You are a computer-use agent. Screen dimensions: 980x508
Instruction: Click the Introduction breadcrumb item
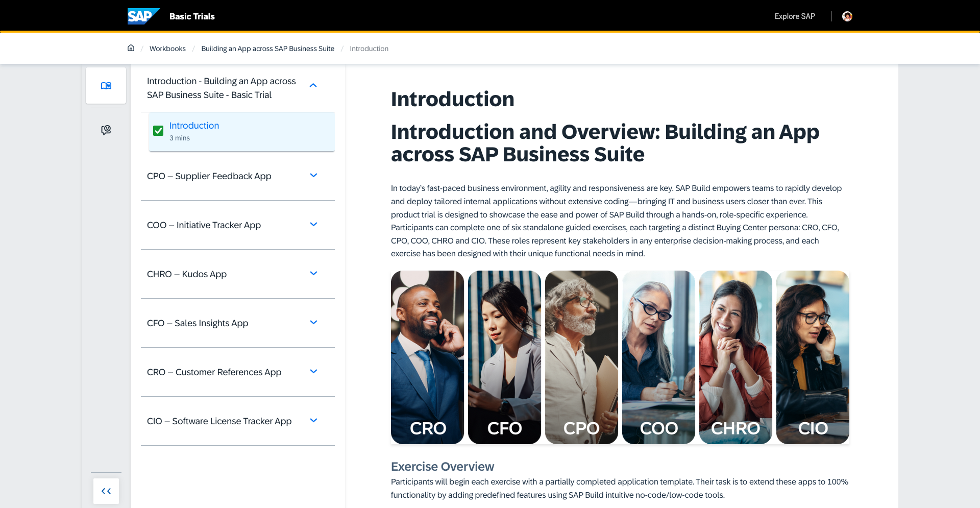click(x=369, y=49)
